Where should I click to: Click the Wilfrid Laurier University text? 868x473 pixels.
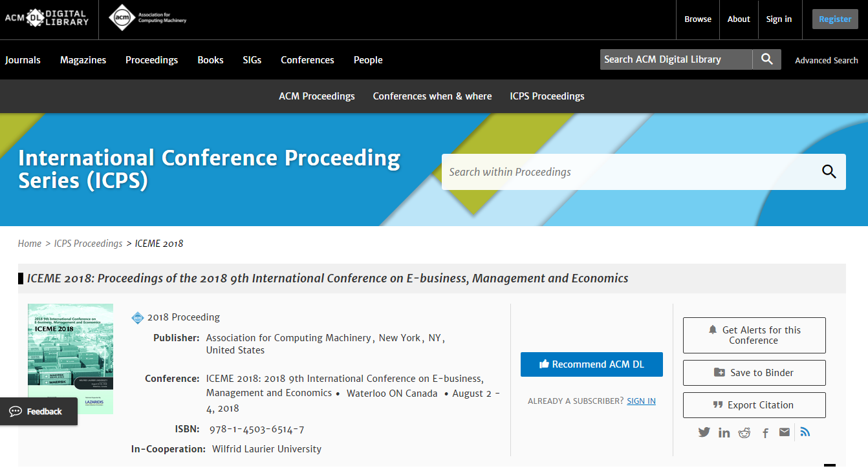(x=266, y=449)
